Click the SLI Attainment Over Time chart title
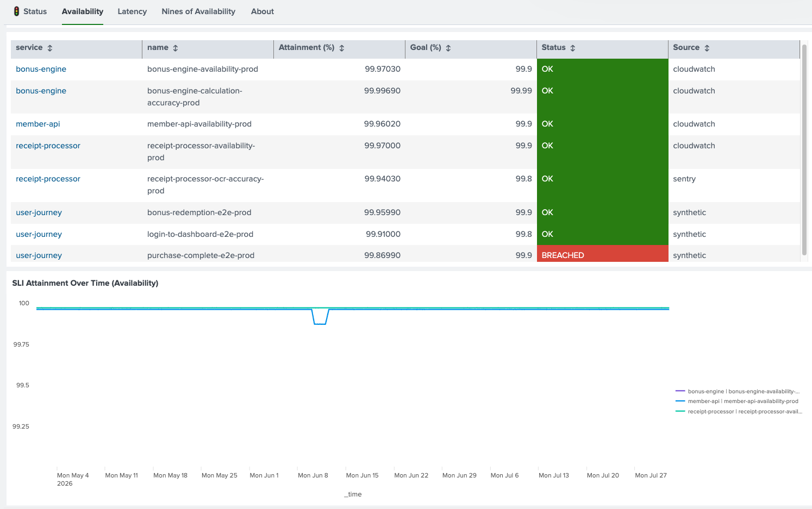This screenshot has width=812, height=509. (x=85, y=283)
